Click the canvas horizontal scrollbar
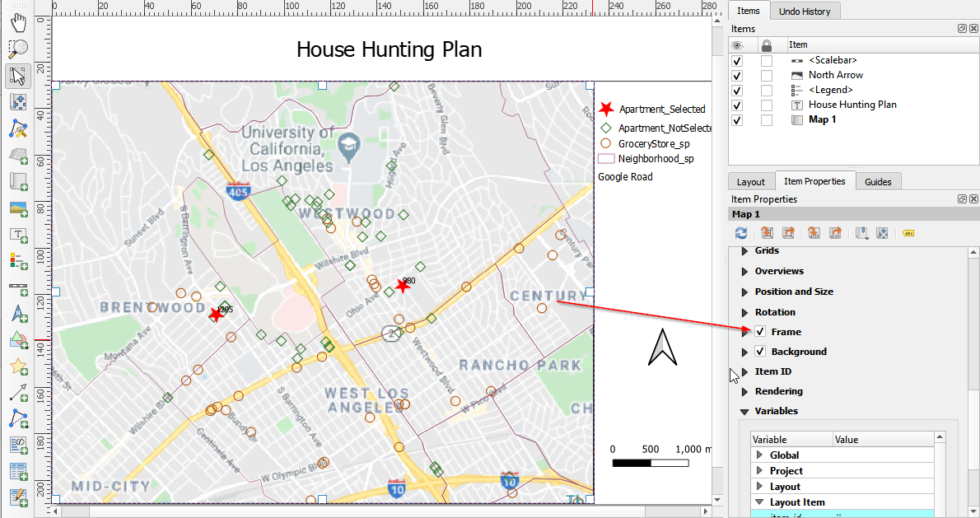The image size is (980, 518). [x=379, y=511]
